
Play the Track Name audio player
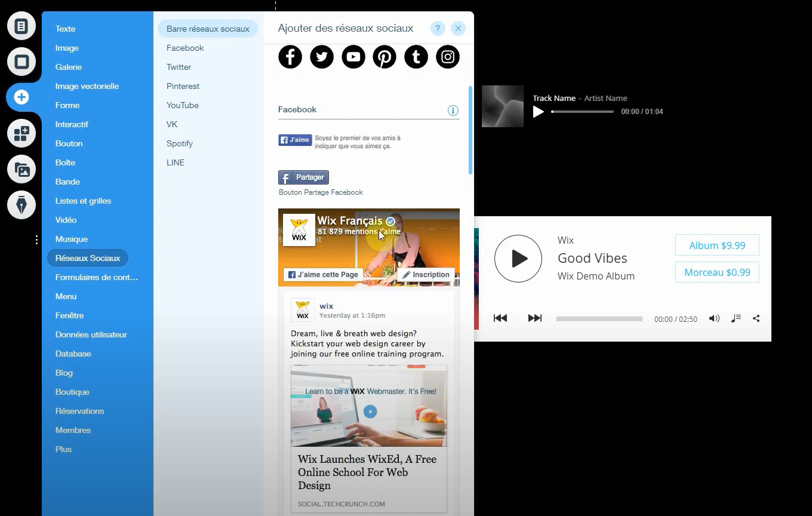tap(539, 112)
